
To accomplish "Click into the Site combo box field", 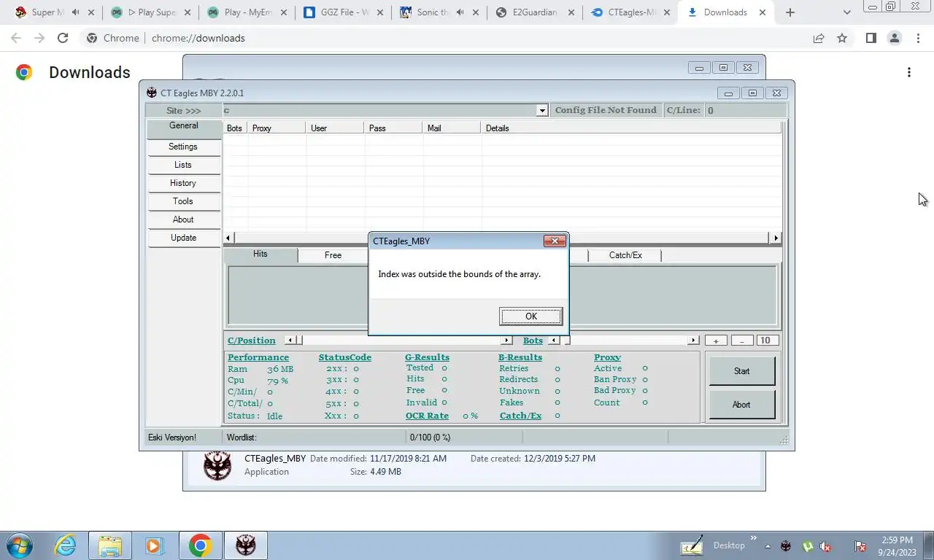I will point(379,110).
